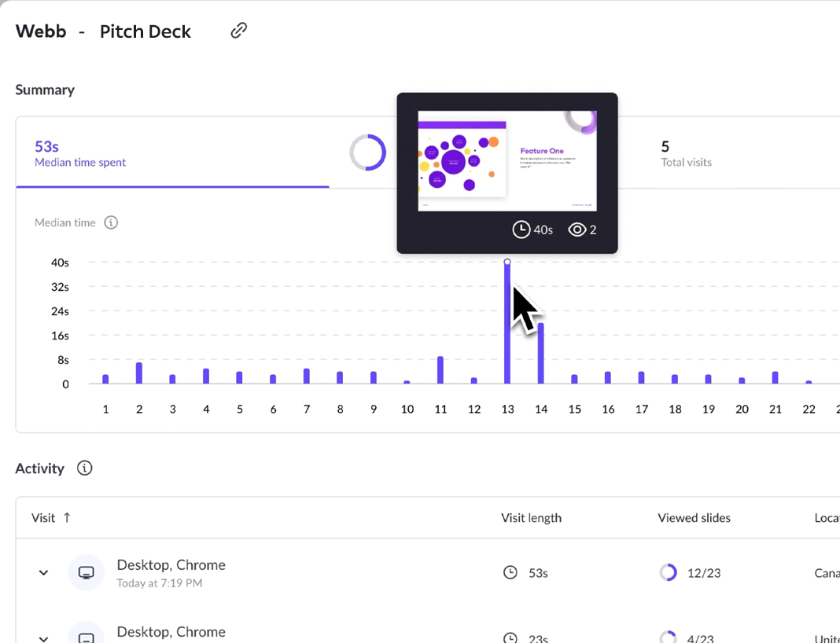Switch to the Total visits tab

click(x=686, y=153)
